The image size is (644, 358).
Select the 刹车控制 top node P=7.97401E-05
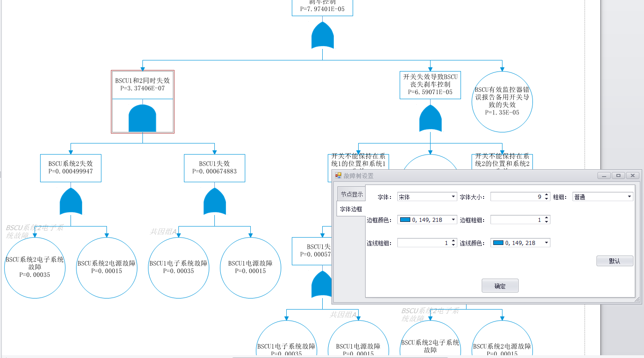click(x=322, y=7)
